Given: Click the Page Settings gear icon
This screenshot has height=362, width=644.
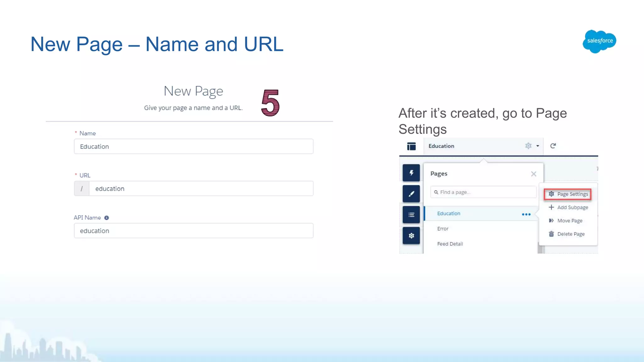Looking at the screenshot, I should coord(551,194).
